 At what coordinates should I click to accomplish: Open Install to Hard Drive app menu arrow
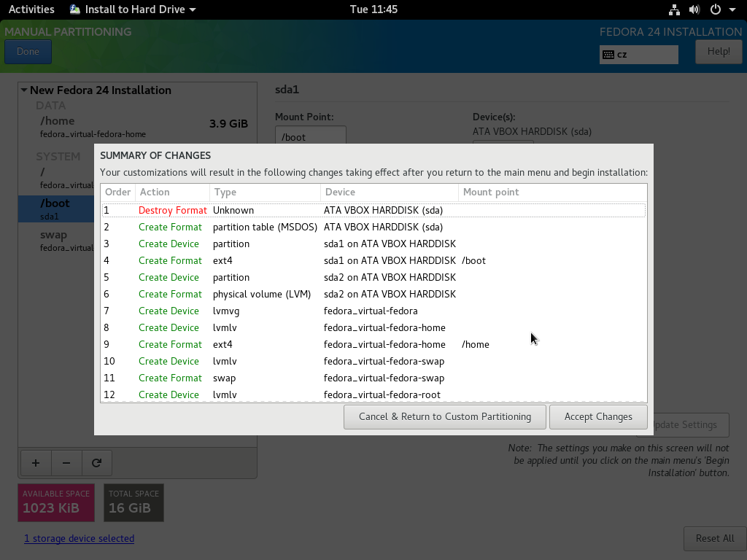[193, 9]
